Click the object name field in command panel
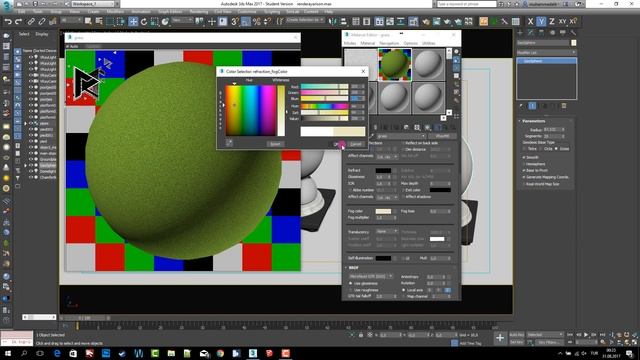The image size is (640, 360). click(x=543, y=43)
